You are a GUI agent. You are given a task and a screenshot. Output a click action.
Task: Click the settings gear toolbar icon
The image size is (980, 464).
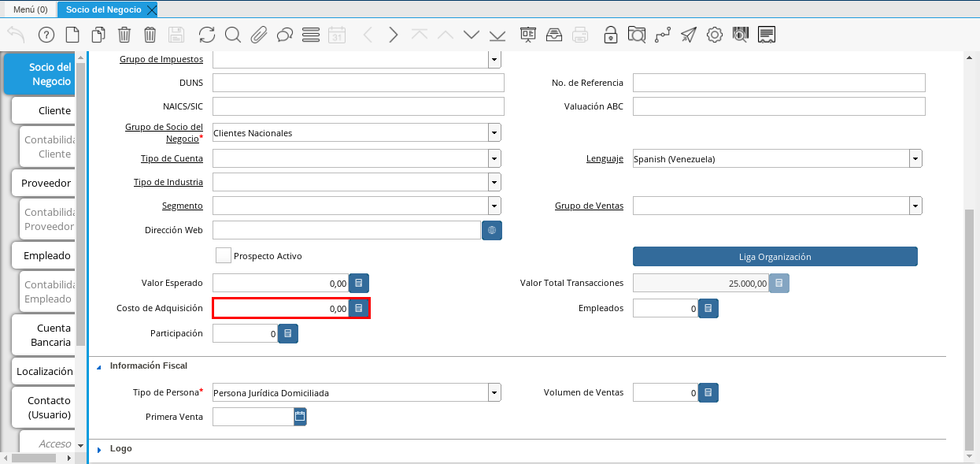tap(715, 35)
